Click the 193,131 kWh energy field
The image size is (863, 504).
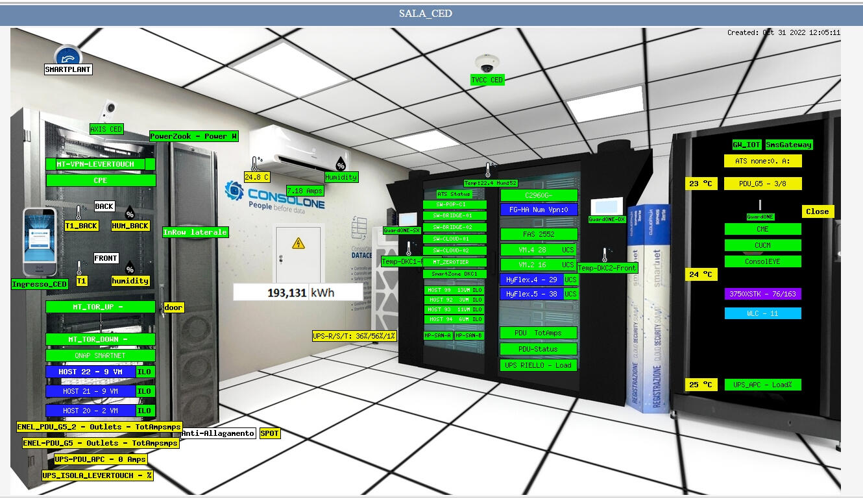point(298,293)
